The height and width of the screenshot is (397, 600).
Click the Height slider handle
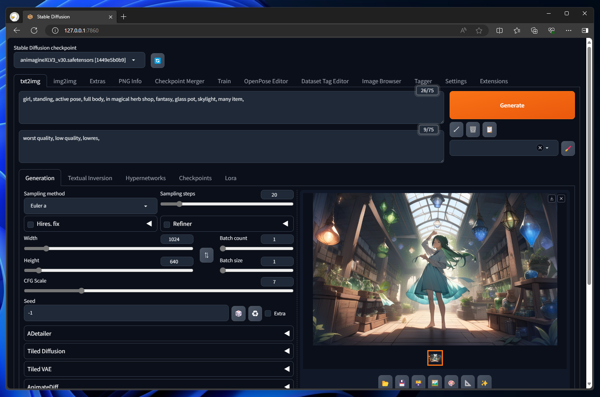[x=39, y=270]
